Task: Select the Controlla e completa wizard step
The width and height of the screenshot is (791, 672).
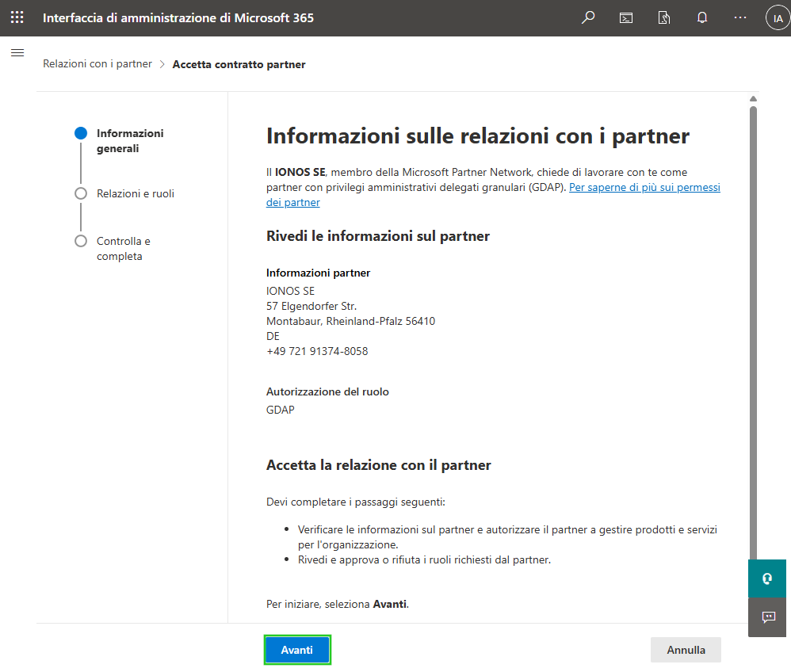Action: pos(113,249)
